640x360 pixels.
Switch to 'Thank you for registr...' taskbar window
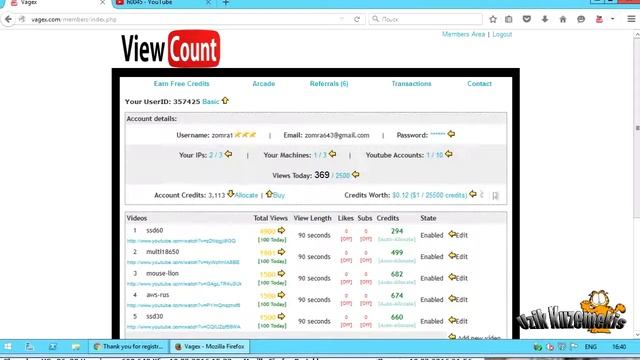coord(129,347)
